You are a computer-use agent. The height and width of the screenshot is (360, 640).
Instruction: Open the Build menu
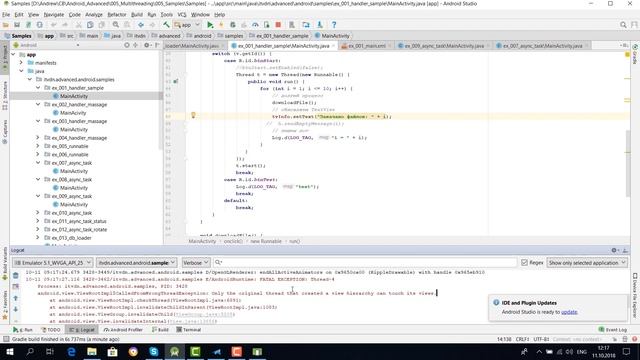[x=137, y=15]
